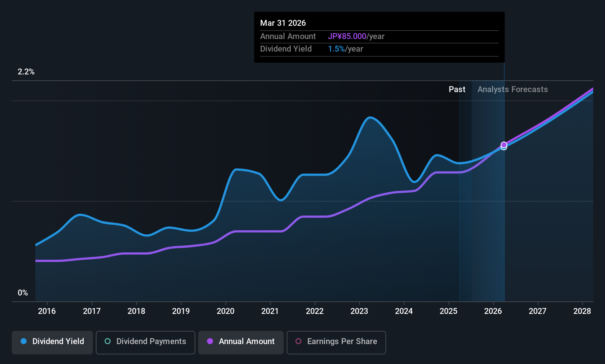Toggle the Annual Amount series
Screen dimensions: 605x364
pyautogui.click(x=241, y=343)
